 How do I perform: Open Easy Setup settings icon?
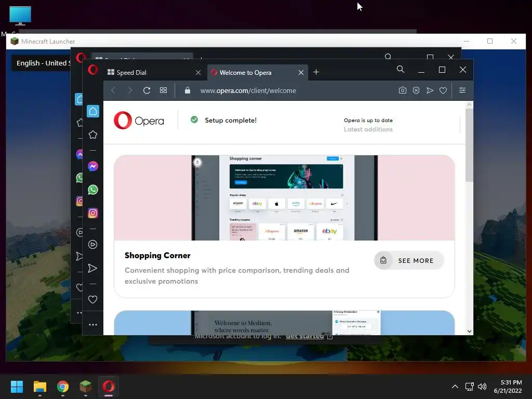(462, 90)
